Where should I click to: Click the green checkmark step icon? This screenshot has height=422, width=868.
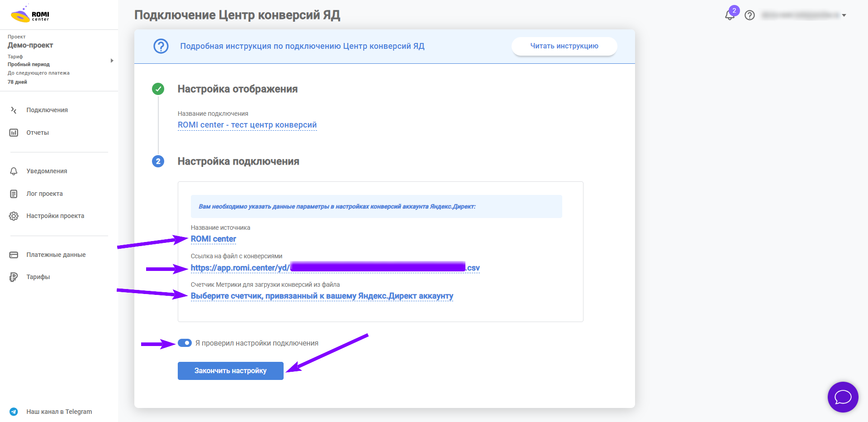tap(158, 89)
